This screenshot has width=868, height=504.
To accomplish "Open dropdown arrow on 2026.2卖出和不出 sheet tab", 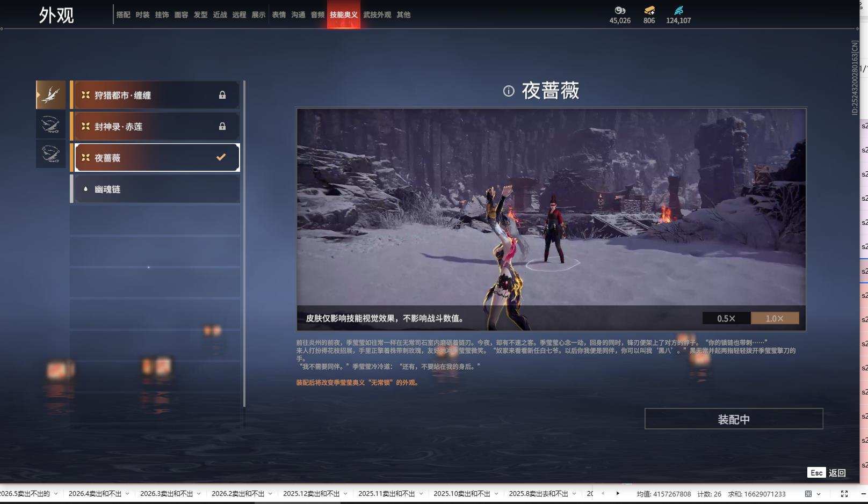I will (270, 494).
